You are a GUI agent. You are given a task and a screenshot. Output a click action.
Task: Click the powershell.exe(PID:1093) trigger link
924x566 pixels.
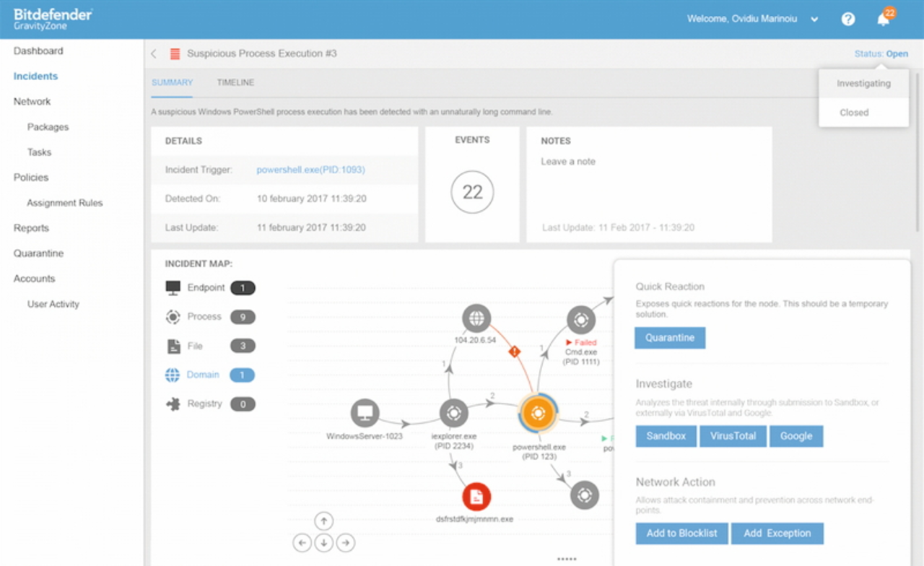coord(310,170)
